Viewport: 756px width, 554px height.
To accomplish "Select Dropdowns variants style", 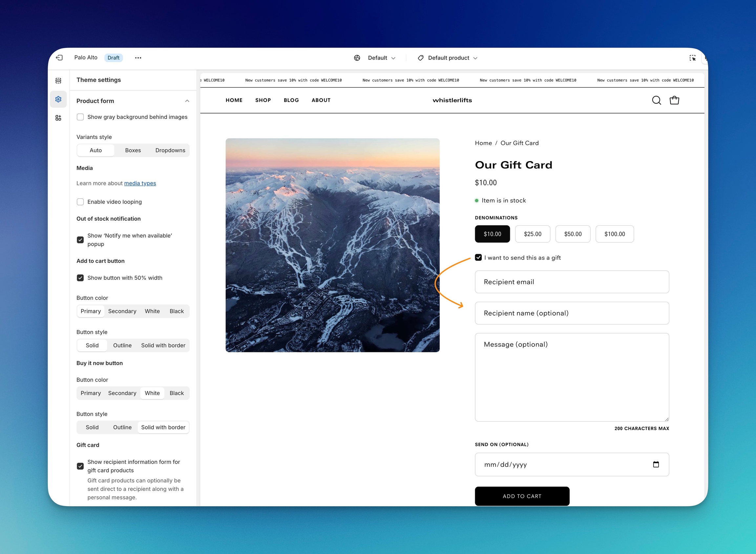I will pos(170,150).
